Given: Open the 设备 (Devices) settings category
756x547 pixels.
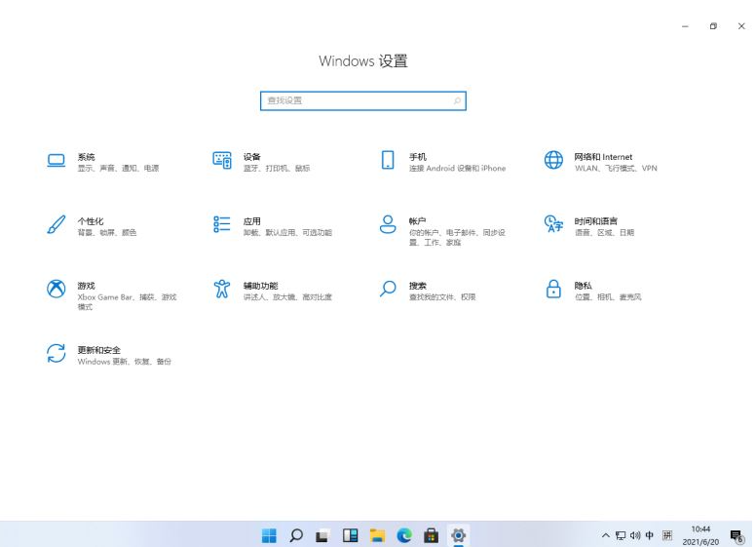Looking at the screenshot, I should click(251, 157).
